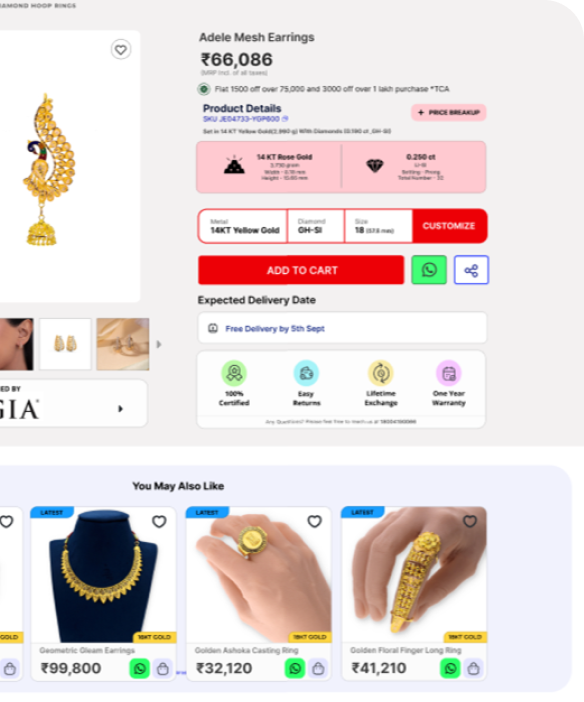The width and height of the screenshot is (584, 702).
Task: Expand the Price Breakup section
Action: (449, 112)
